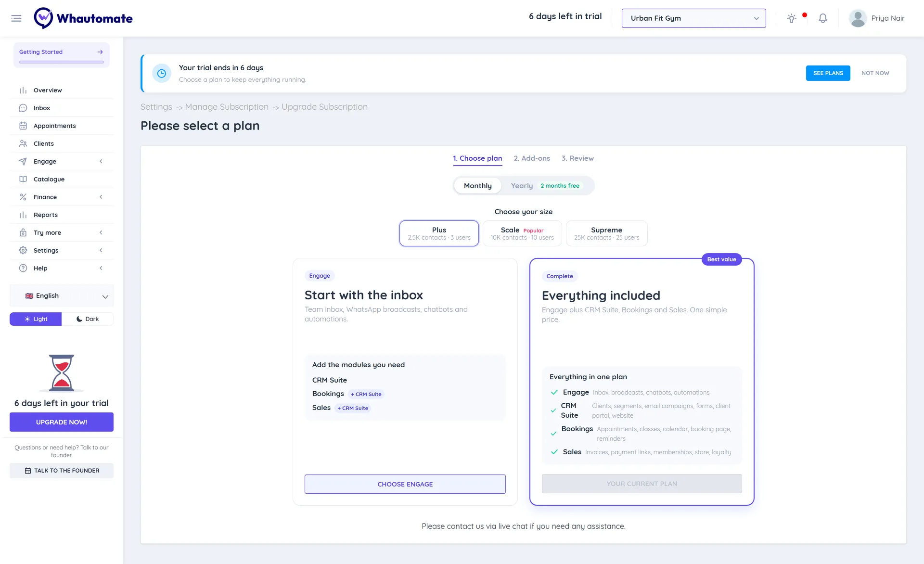Click Manage Subscription breadcrumb

[227, 107]
